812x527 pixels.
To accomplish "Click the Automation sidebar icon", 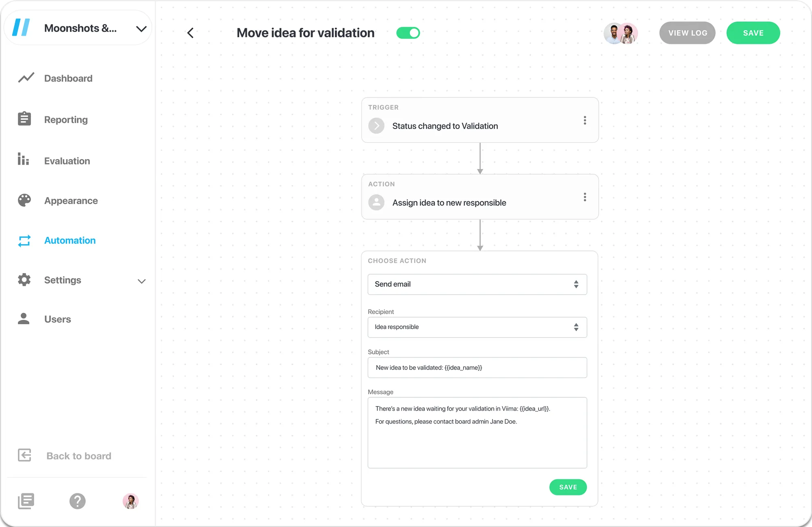I will [25, 240].
